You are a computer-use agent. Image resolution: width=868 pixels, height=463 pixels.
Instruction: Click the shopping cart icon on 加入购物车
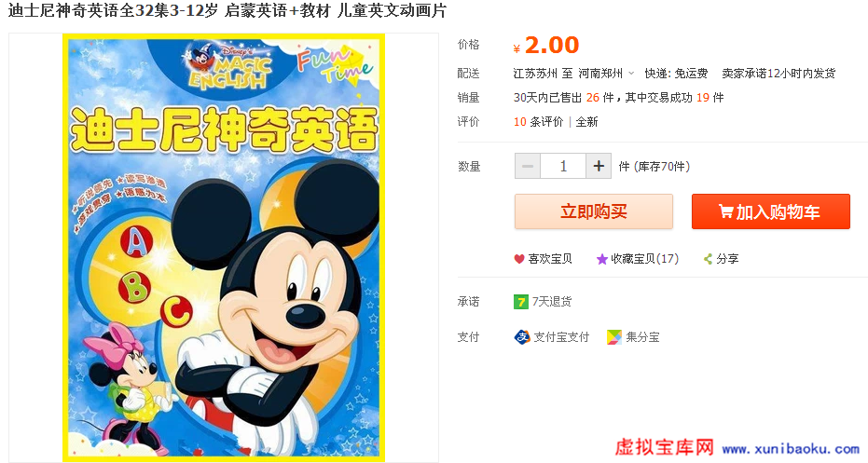(x=725, y=211)
